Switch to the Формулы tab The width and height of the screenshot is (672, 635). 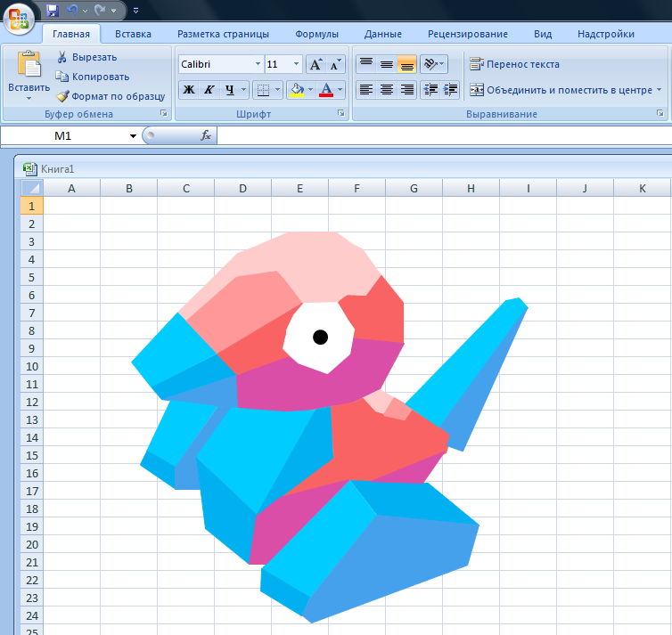(316, 34)
